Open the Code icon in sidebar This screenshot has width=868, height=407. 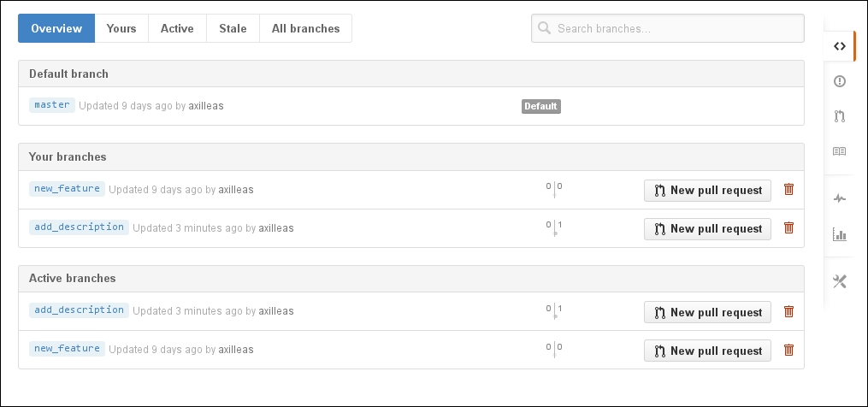click(x=840, y=46)
